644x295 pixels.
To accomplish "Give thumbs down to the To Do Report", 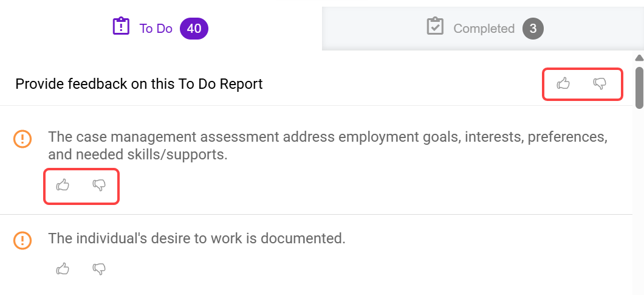I will 600,83.
